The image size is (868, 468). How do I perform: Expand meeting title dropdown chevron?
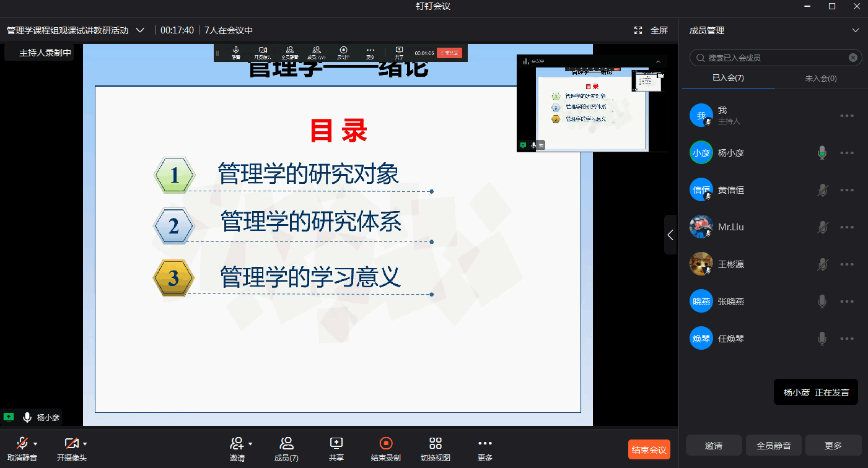click(x=140, y=30)
